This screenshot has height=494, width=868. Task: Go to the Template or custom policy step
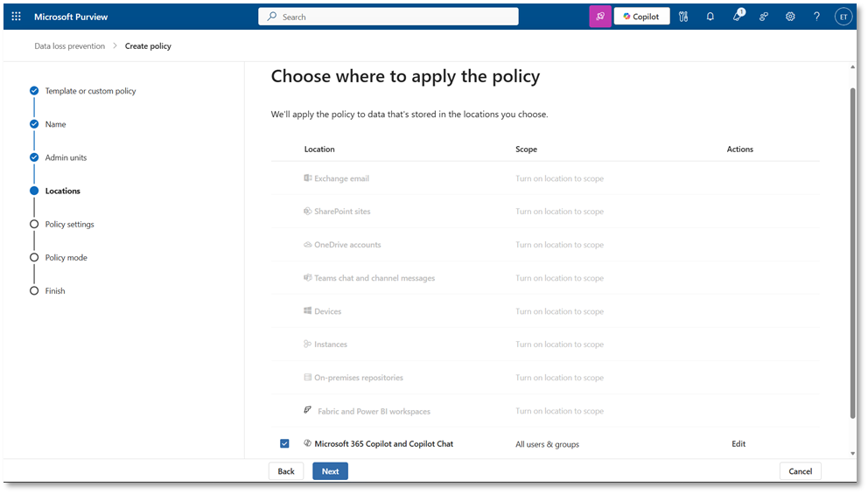point(90,91)
